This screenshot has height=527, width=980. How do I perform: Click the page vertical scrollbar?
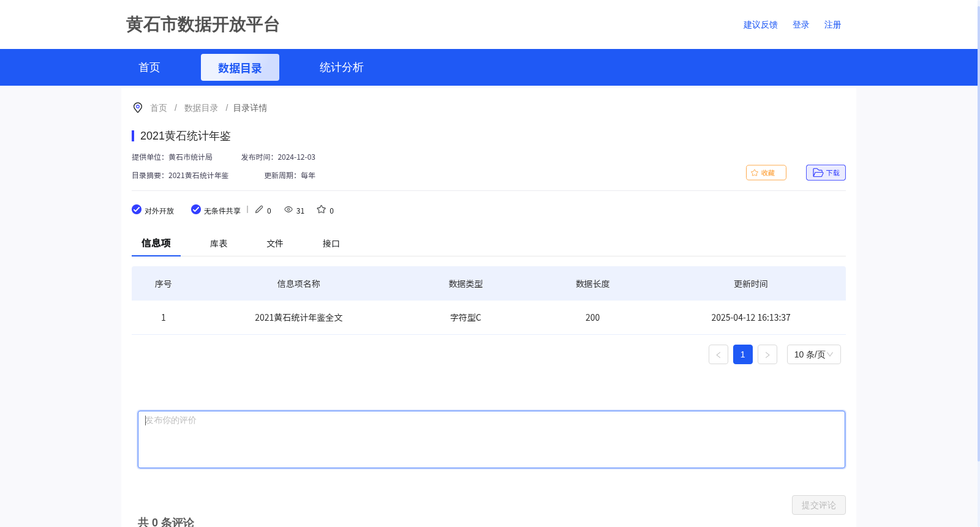click(978, 233)
